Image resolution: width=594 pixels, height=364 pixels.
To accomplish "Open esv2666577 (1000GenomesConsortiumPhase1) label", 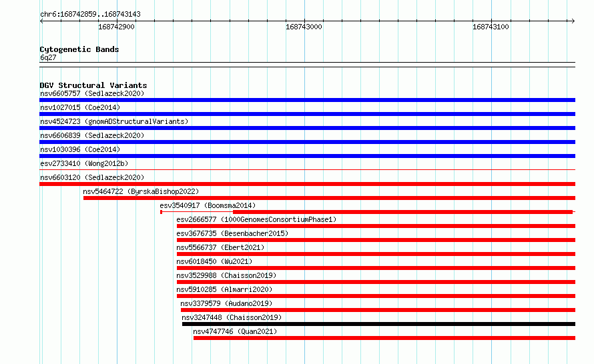I will pos(256,219).
